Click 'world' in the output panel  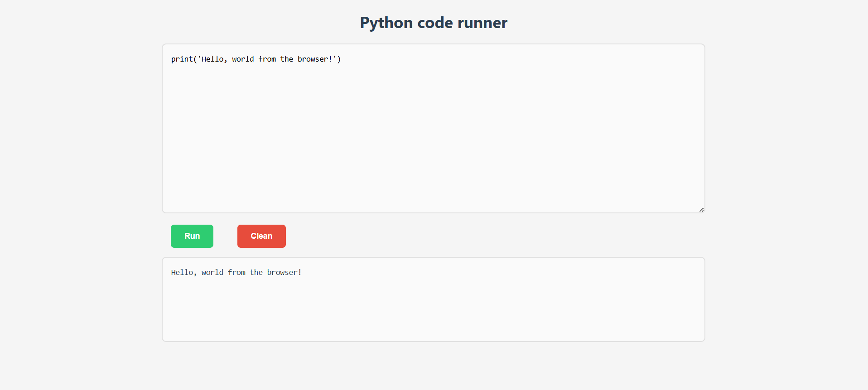[x=212, y=272]
